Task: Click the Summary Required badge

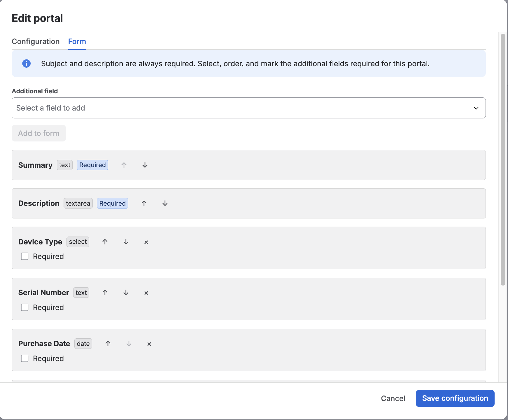Action: (93, 165)
